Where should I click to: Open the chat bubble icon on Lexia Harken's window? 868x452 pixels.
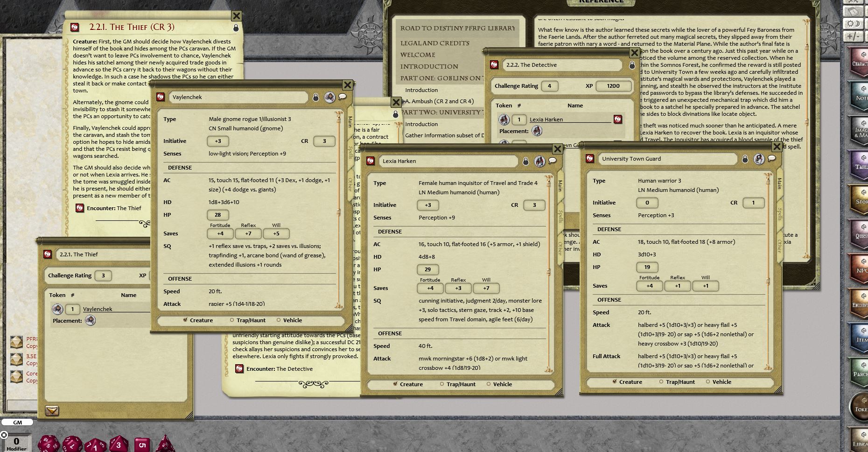tap(553, 161)
